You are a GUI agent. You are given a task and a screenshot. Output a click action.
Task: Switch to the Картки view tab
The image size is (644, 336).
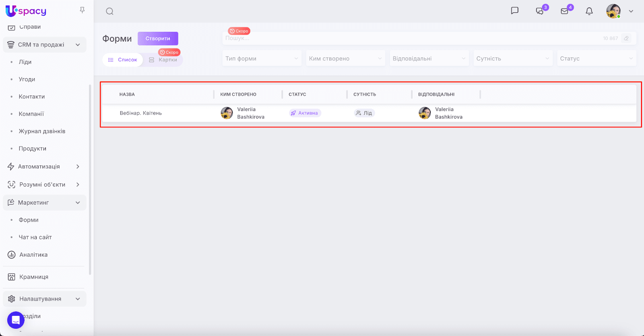click(x=163, y=60)
